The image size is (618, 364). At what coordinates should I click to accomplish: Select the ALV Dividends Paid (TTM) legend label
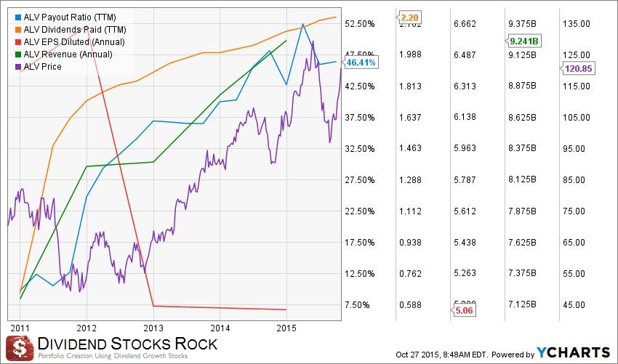(74, 30)
